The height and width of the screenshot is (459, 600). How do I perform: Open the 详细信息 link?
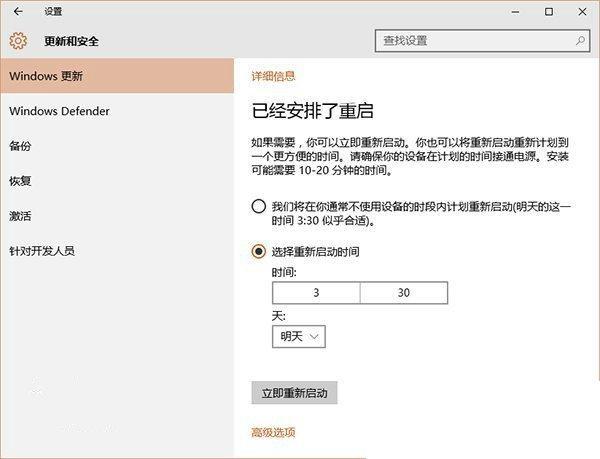[273, 76]
